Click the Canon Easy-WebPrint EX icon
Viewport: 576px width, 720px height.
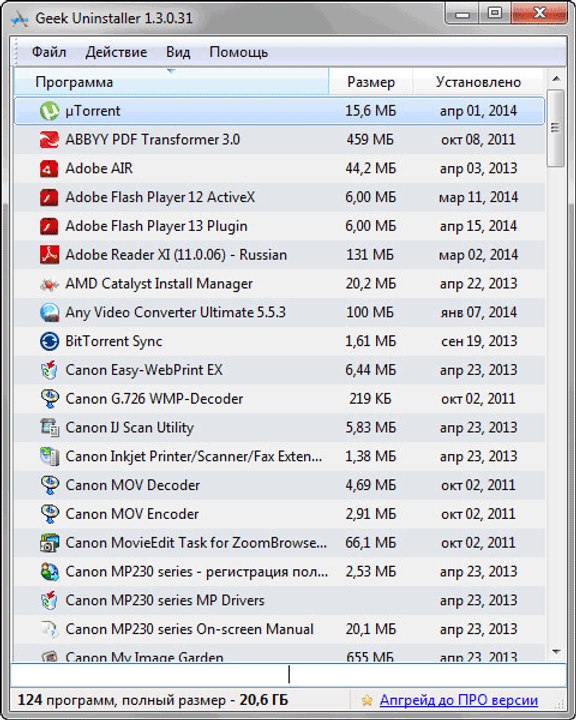pos(49,370)
